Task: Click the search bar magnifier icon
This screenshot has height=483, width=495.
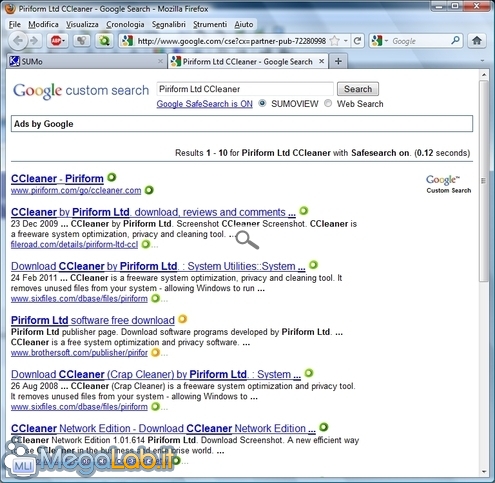Action: [455, 41]
